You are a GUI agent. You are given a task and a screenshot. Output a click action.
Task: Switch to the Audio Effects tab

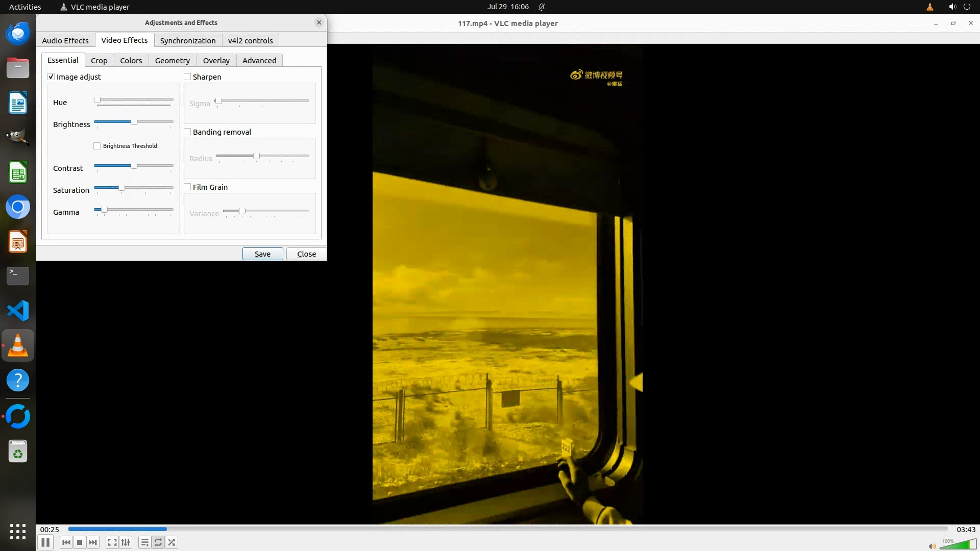65,41
